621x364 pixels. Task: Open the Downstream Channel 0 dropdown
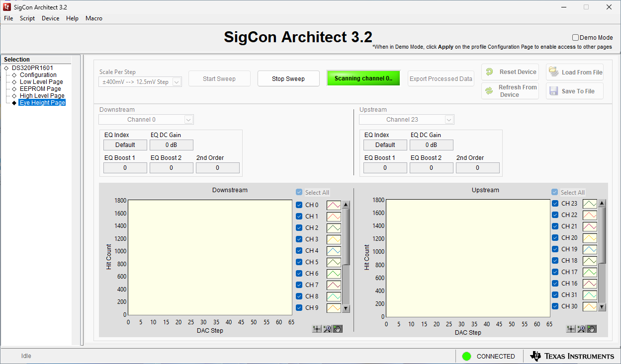pos(188,120)
